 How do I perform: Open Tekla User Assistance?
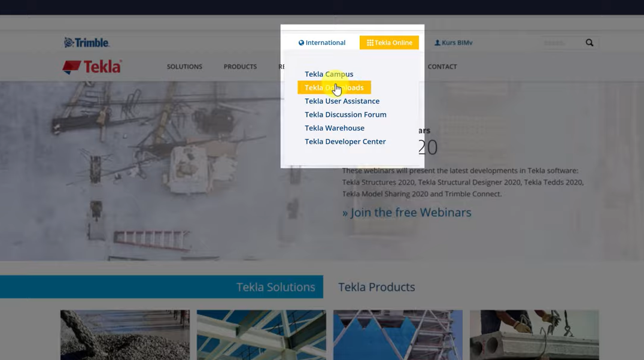342,101
